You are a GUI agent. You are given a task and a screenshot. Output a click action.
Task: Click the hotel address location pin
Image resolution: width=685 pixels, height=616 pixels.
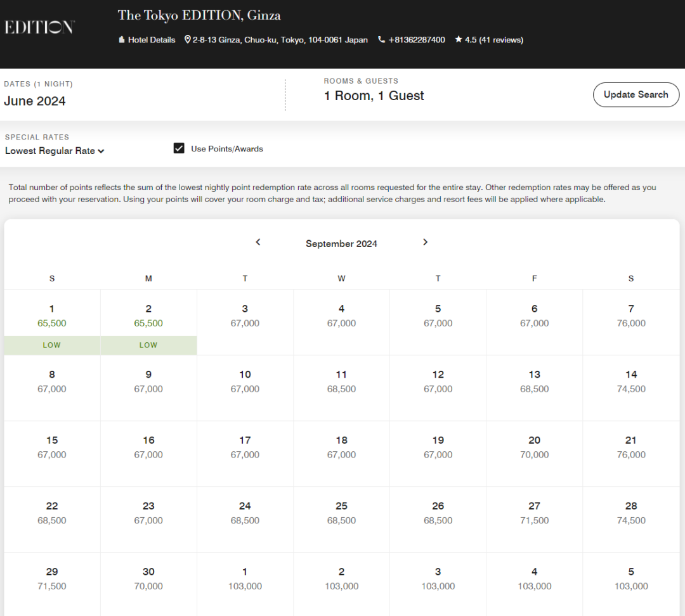188,40
